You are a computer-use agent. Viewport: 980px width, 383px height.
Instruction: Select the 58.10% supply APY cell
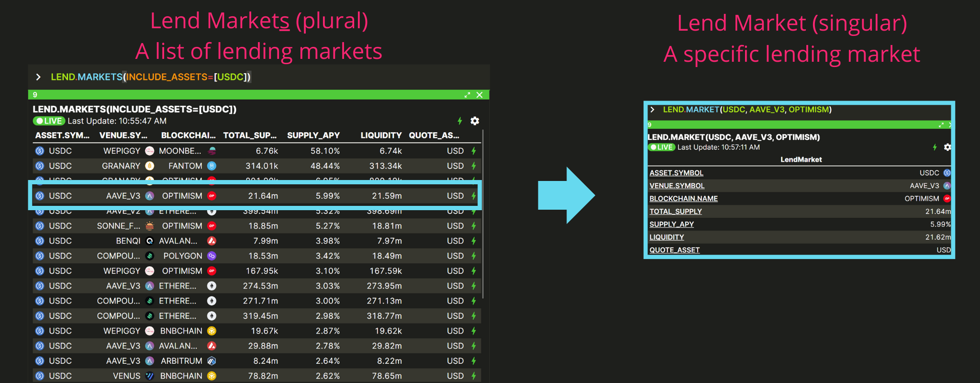[325, 151]
